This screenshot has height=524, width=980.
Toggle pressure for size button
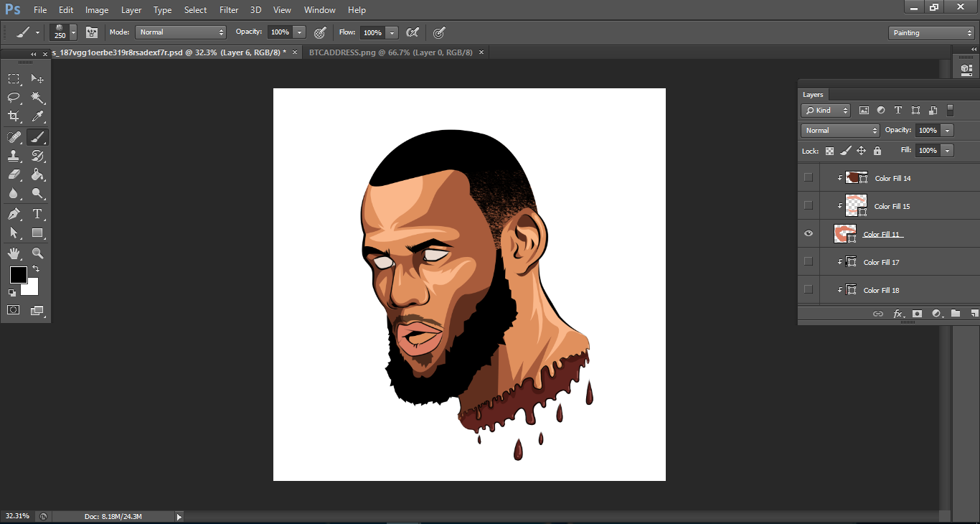pos(439,32)
